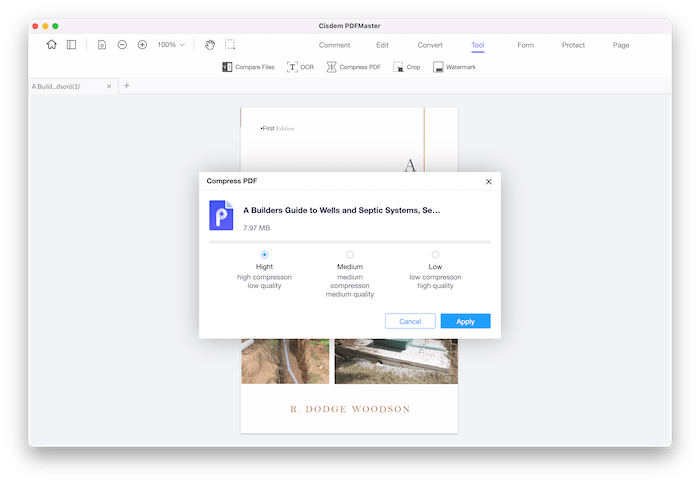Select the Hight compression radio button
The width and height of the screenshot is (700, 484).
[x=264, y=255]
